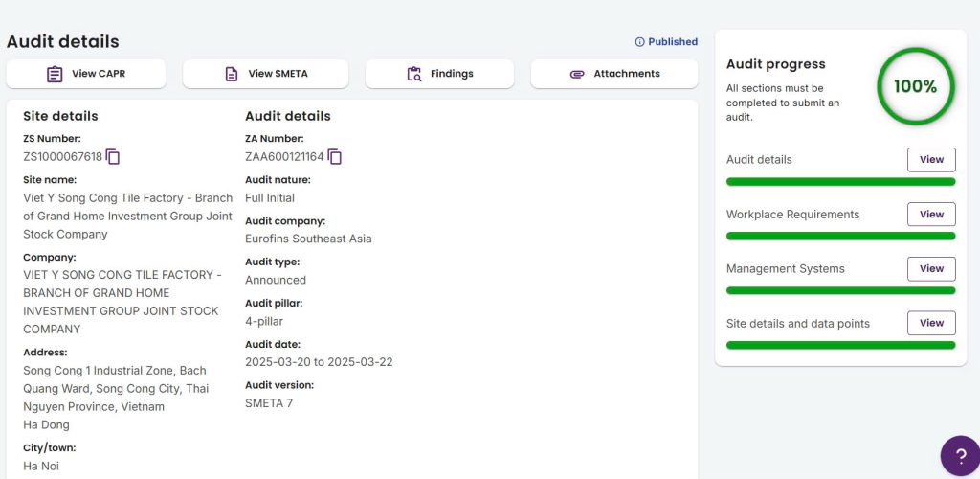Click the Published status label
The width and height of the screenshot is (980, 479).
coord(673,42)
